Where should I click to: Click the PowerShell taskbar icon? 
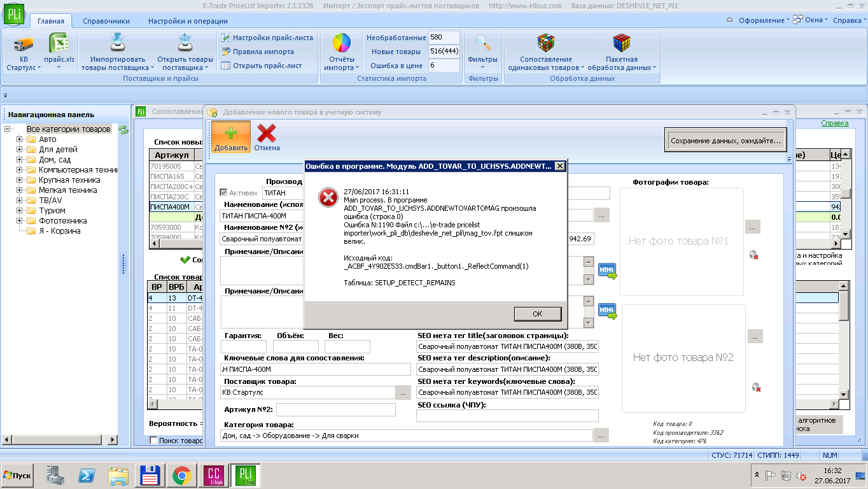tap(87, 476)
